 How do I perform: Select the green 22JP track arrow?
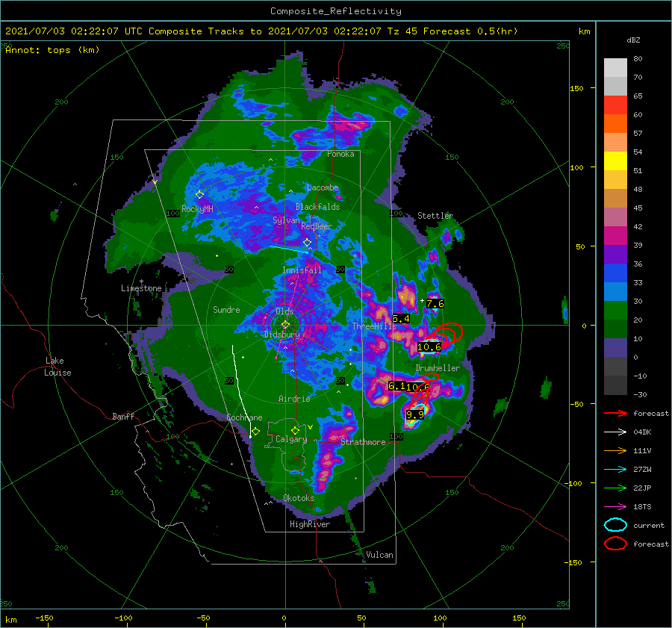click(x=615, y=488)
